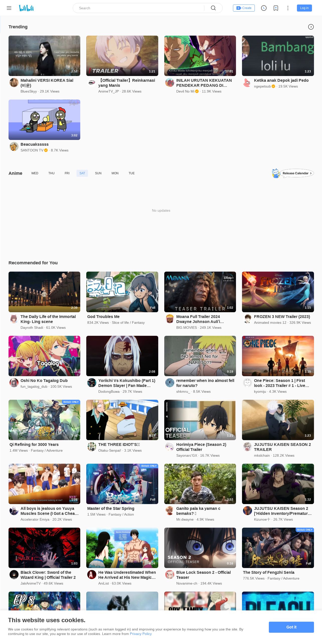The width and height of the screenshot is (322, 644).
Task: Open DodongBuwa uploader avatar
Action: 92,383
